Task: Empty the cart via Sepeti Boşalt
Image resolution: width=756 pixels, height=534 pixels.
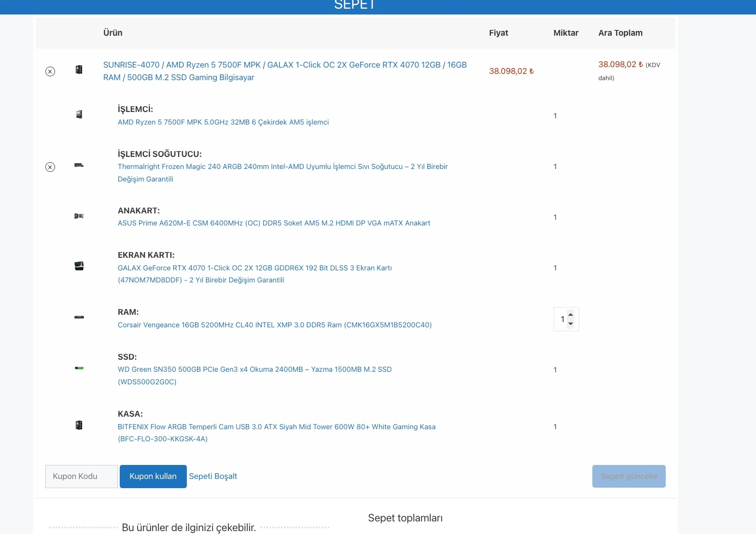Action: (213, 477)
